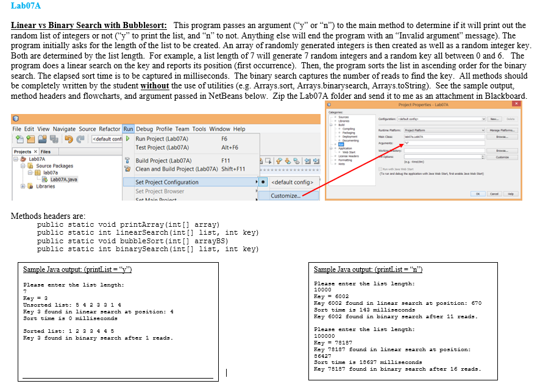Open the Configuration dropdown in Project Properties

483,120
